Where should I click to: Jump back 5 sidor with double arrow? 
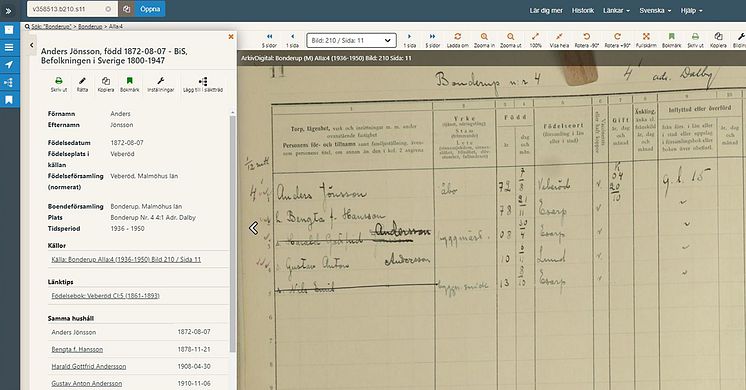(x=269, y=37)
